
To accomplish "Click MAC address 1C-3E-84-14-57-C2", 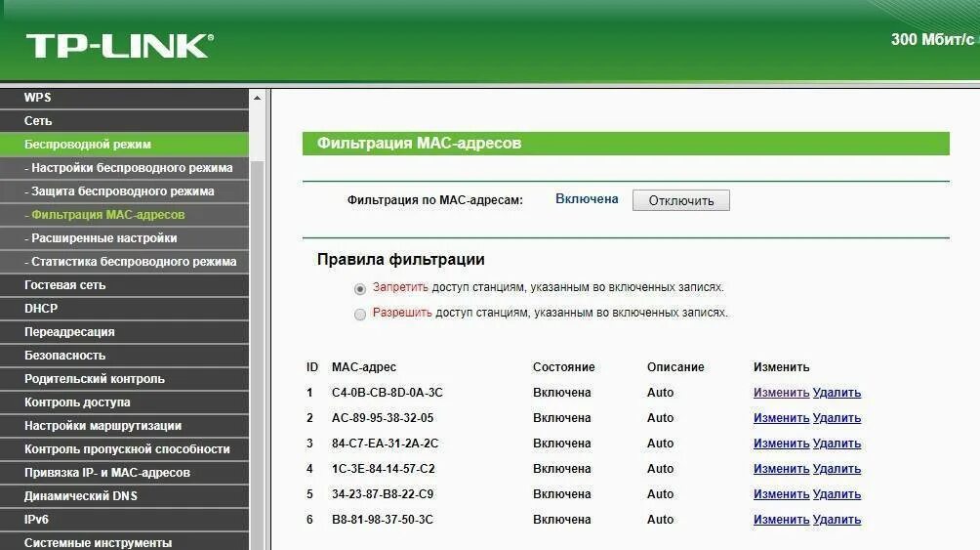I will [384, 469].
